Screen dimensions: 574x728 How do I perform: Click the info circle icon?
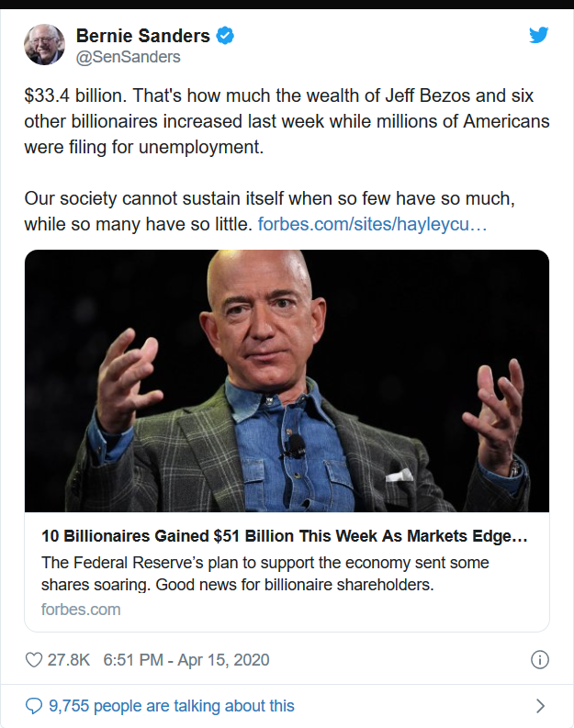pos(540,660)
